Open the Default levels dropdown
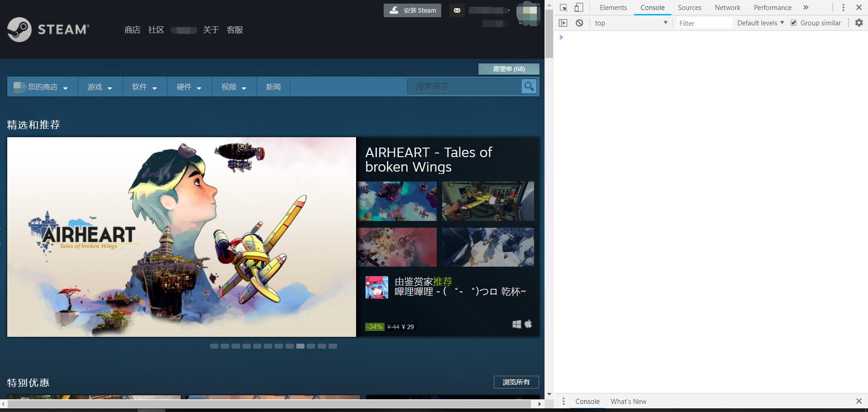Screen dimensions: 868x412 760,23
